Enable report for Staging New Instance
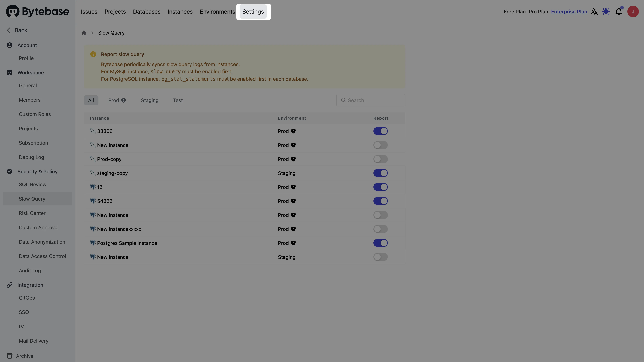Screen dimensions: 644x362 (380, 257)
